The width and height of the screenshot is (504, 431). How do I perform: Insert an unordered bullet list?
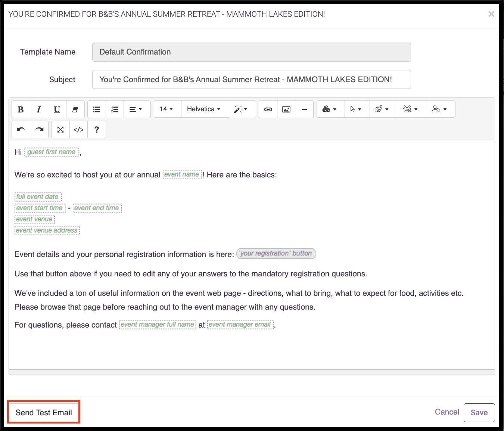click(97, 109)
